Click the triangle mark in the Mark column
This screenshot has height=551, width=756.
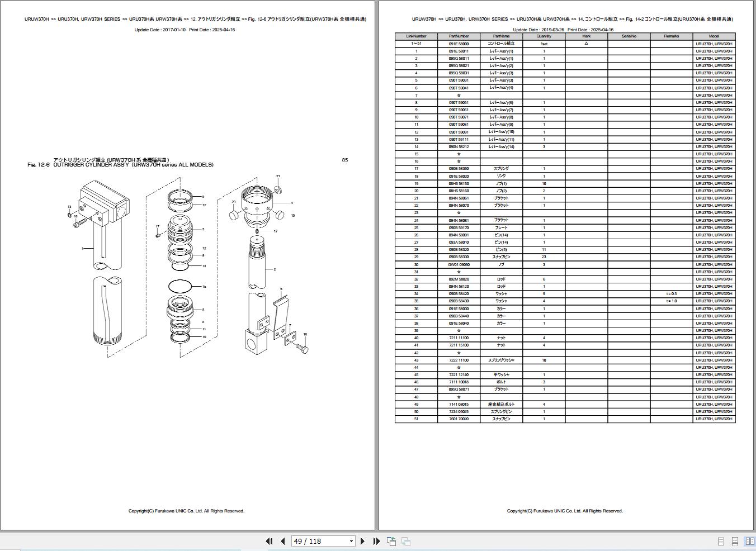tap(586, 43)
